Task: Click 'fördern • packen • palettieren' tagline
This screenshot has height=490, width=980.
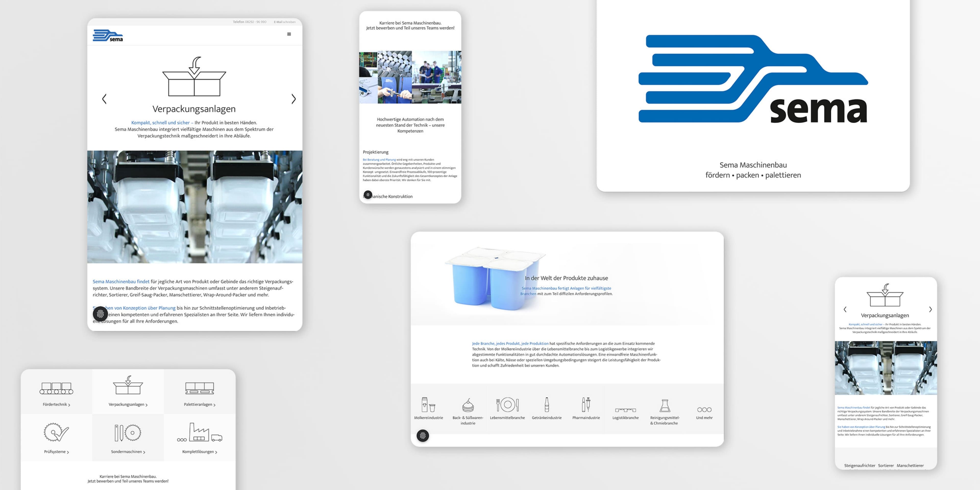Action: pos(753,175)
